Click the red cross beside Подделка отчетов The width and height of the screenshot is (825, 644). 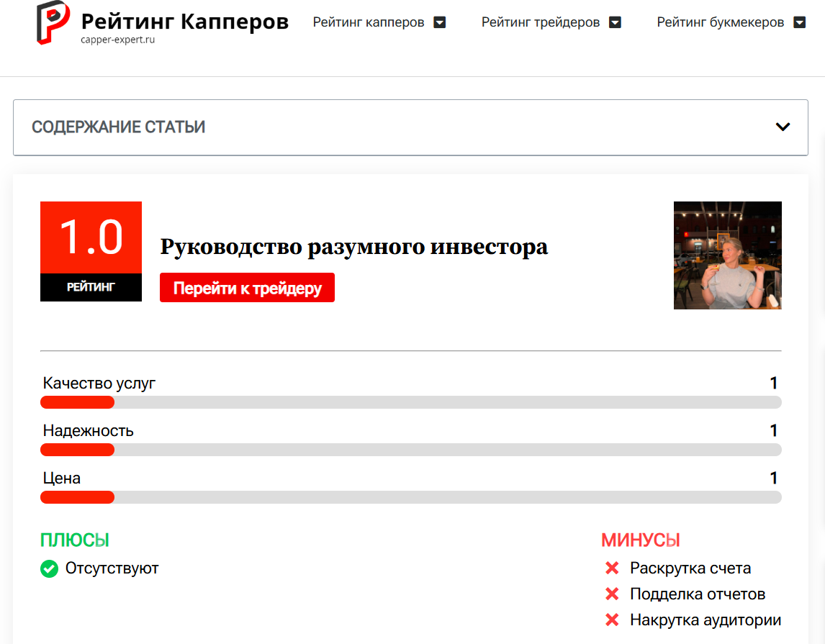[612, 594]
